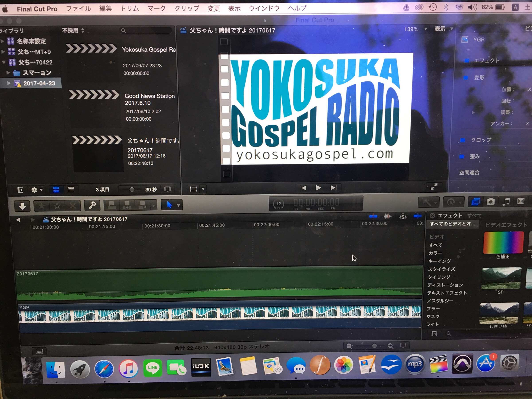532x399 pixels.
Task: Select the カラー effects category
Action: (x=435, y=253)
